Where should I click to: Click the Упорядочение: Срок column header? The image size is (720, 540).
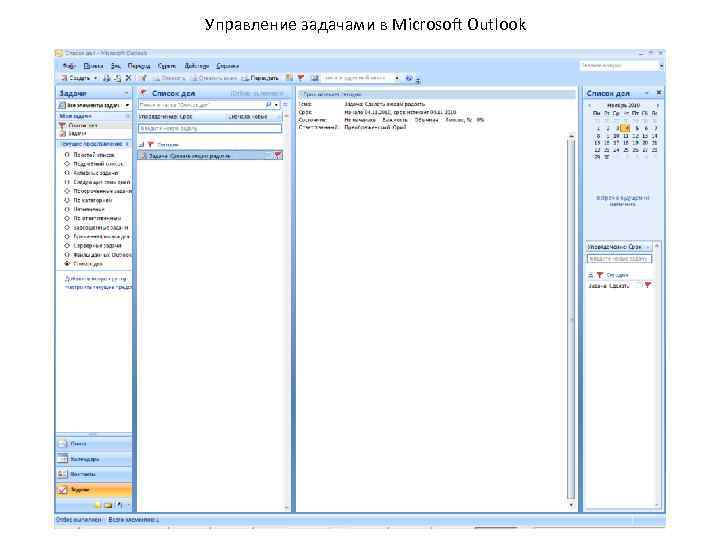click(x=166, y=117)
